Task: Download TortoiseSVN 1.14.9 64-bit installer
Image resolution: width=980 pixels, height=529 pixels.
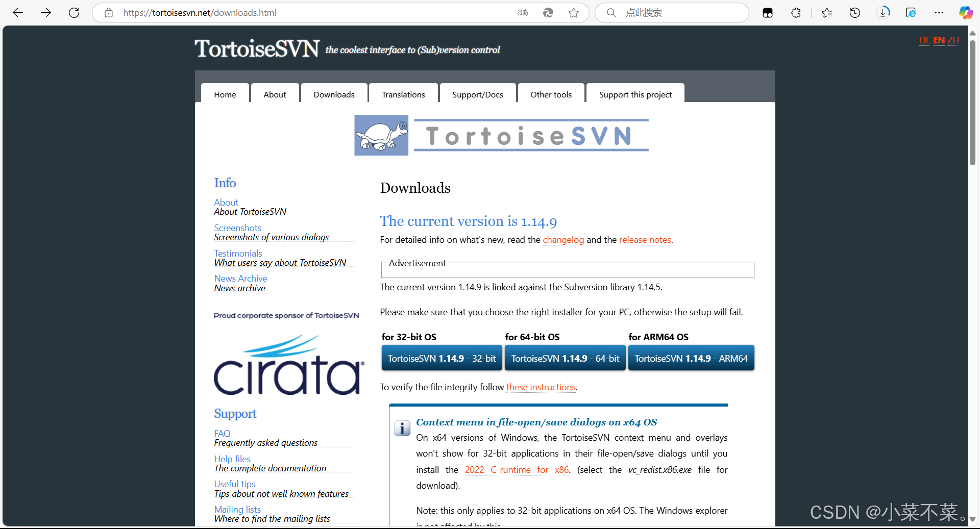Action: tap(565, 358)
